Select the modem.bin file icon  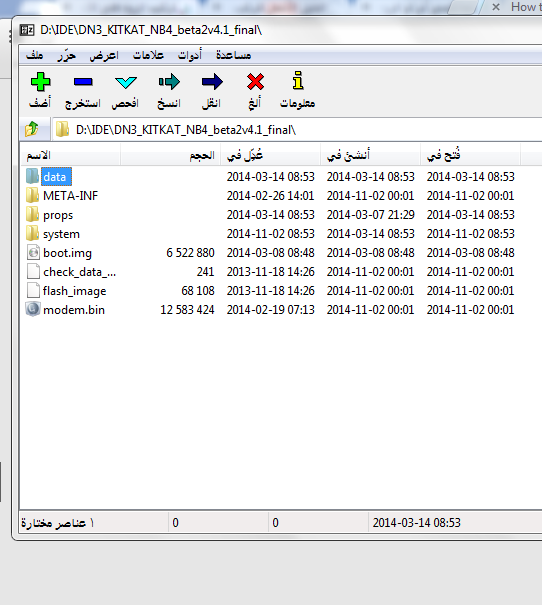coord(33,309)
